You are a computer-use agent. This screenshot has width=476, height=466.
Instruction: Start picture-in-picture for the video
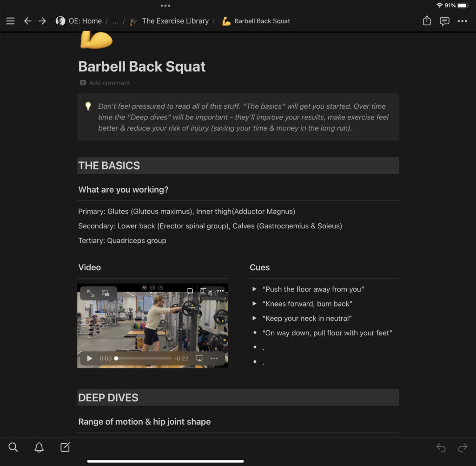click(106, 293)
